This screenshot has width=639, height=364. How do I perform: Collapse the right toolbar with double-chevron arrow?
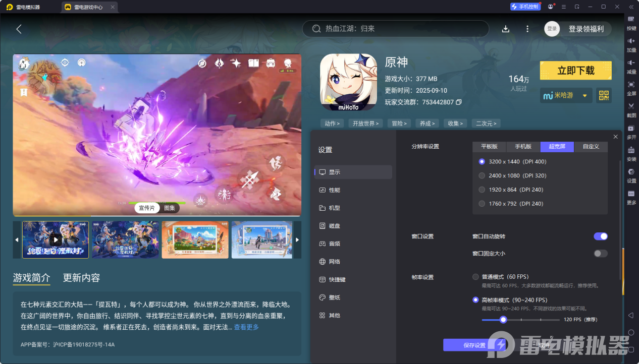[630, 7]
